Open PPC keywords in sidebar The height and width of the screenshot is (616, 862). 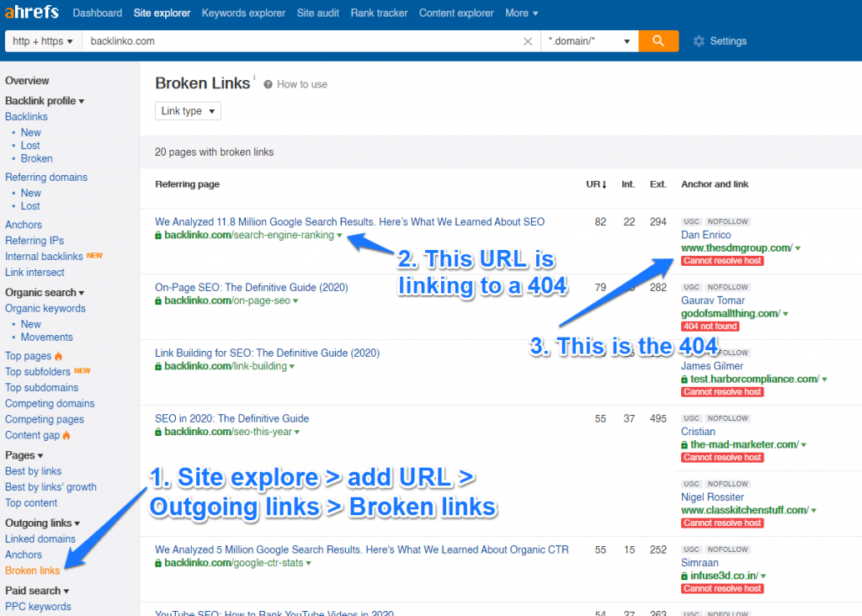(38, 606)
